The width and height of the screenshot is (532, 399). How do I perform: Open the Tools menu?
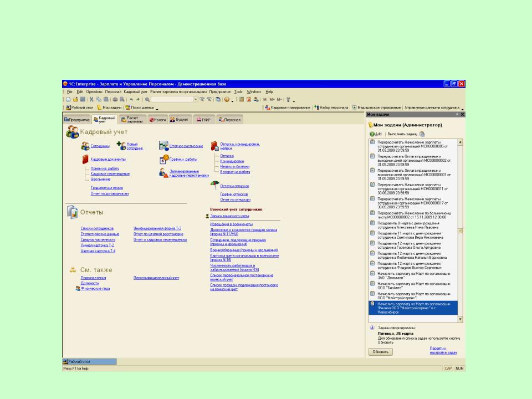[238, 91]
